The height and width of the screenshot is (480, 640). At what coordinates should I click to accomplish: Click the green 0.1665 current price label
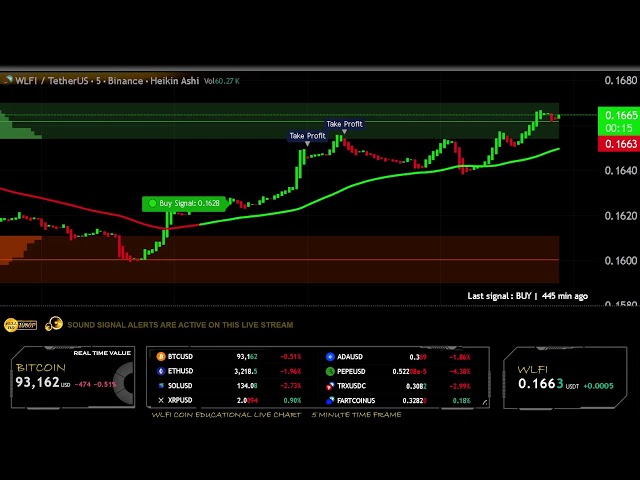tap(621, 115)
